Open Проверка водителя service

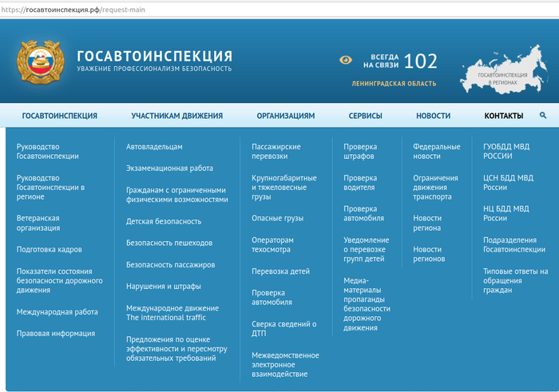coord(360,182)
